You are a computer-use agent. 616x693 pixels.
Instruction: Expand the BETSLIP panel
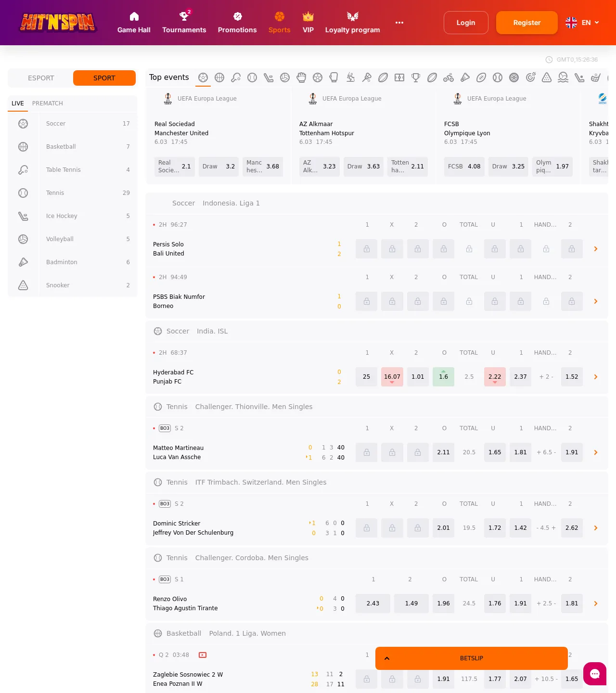tap(472, 658)
